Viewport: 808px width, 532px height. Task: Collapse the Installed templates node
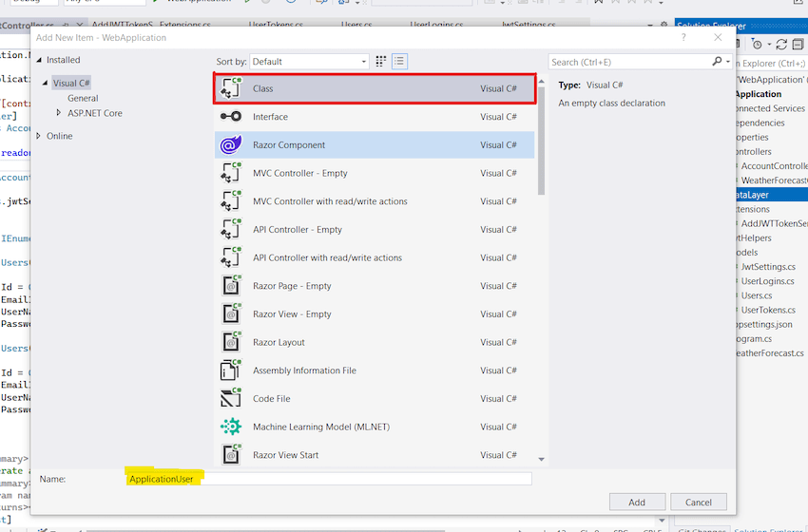tap(39, 60)
